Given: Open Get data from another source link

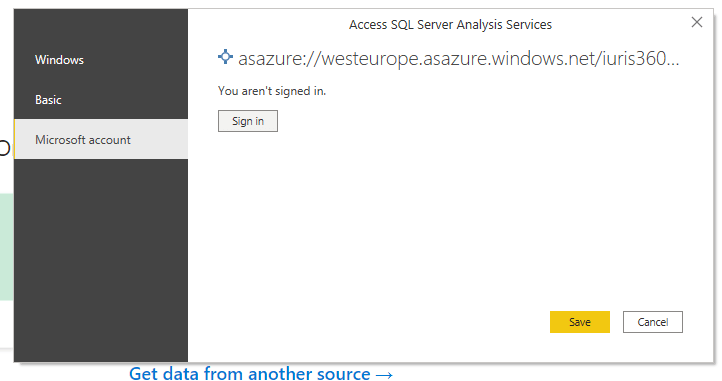Looking at the screenshot, I should (x=261, y=374).
